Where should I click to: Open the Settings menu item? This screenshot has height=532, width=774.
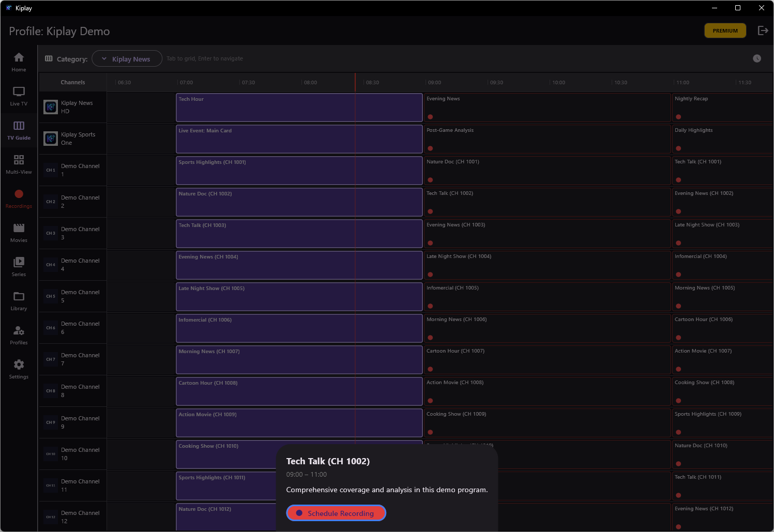pyautogui.click(x=19, y=369)
